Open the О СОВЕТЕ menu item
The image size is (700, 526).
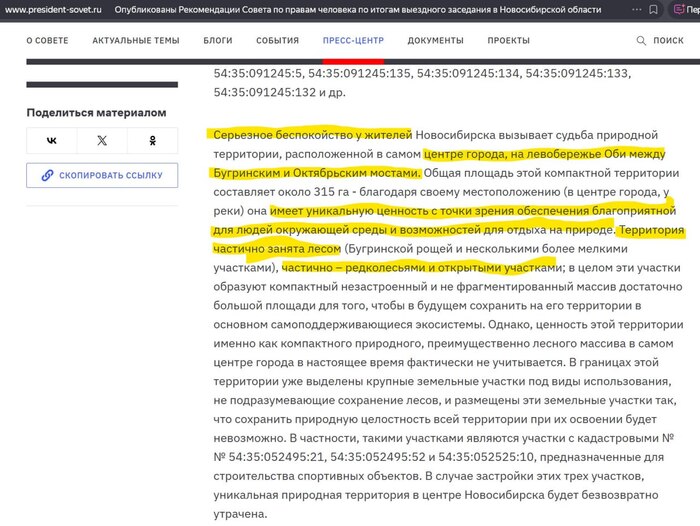point(46,41)
